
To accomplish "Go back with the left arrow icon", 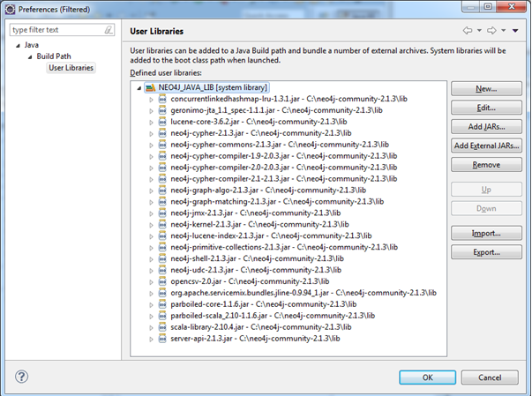I will pos(468,31).
